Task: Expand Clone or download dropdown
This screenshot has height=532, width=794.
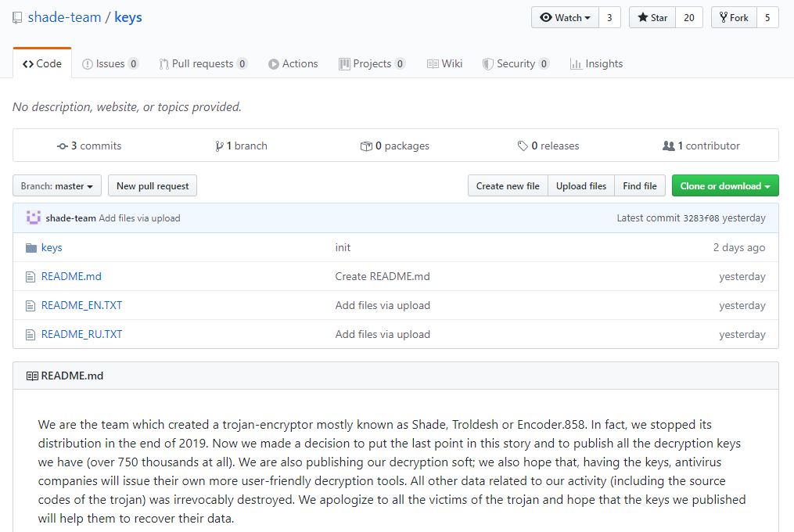Action: [x=725, y=186]
